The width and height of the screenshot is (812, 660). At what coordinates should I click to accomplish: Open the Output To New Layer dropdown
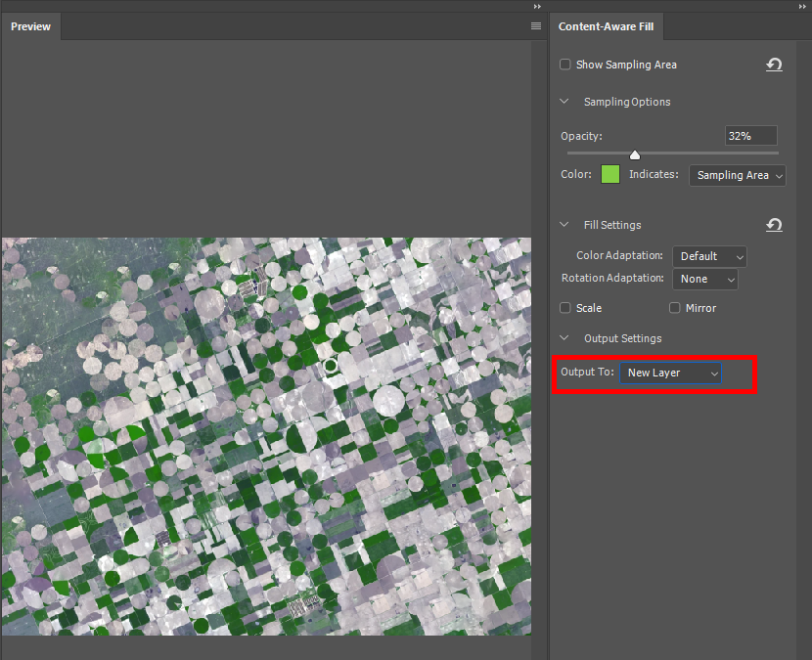[x=670, y=373]
